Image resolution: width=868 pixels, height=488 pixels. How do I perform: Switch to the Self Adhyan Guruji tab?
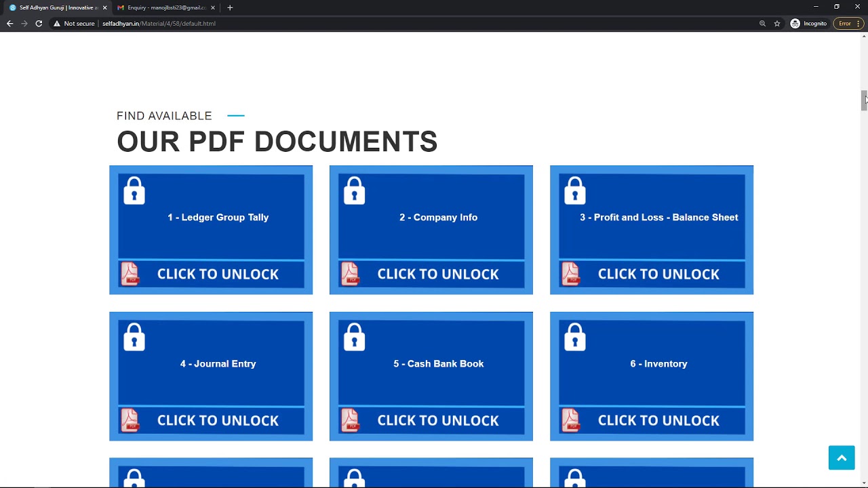pos(58,7)
